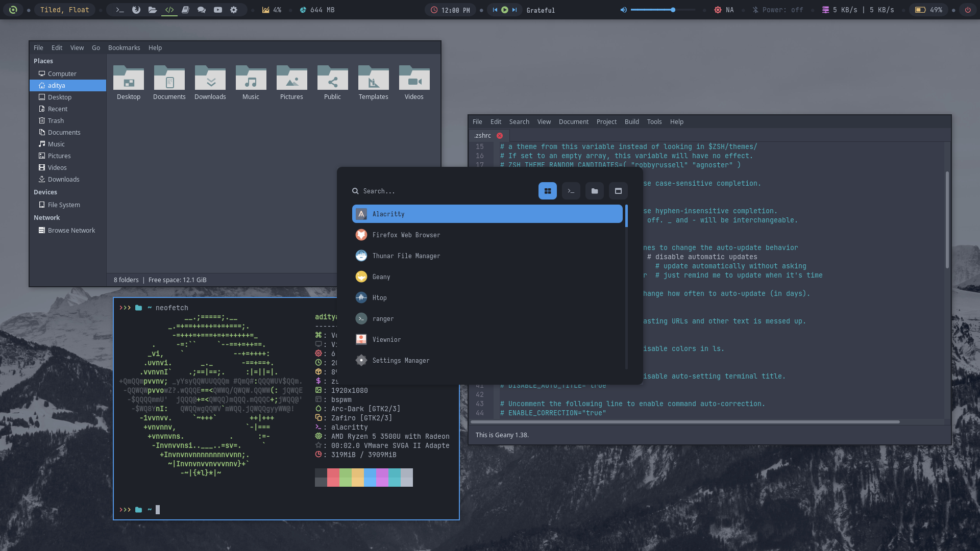This screenshot has width=980, height=551.
Task: Click the chat bubbles workspace icon
Action: (x=202, y=10)
